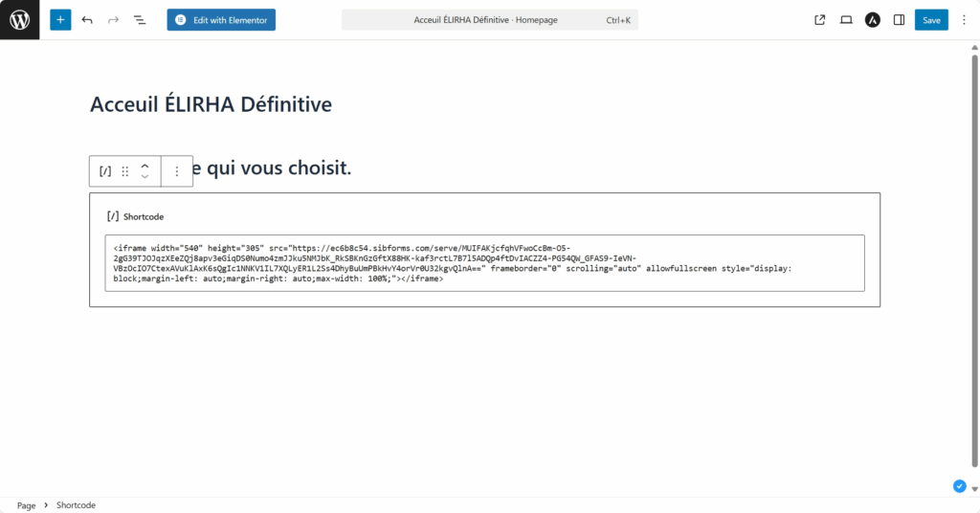Click the WordPress logo to exit editor

(x=19, y=19)
